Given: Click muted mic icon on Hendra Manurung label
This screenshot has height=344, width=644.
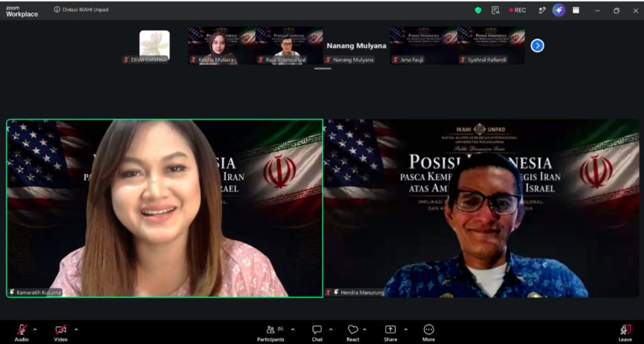Looking at the screenshot, I should 328,292.
